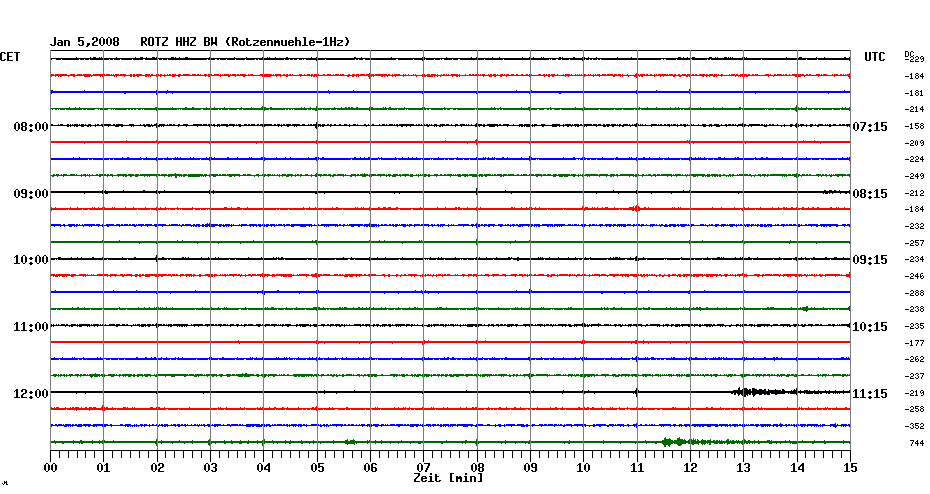Select DC offset value '-209'
The image size is (930, 494).
(x=915, y=143)
